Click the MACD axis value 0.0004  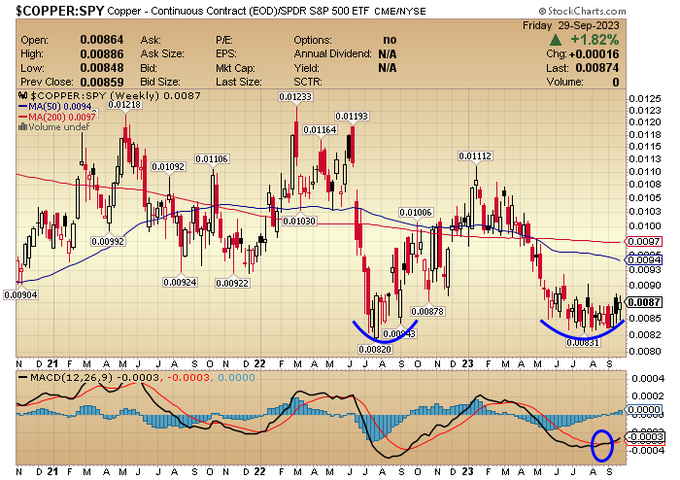[648, 379]
